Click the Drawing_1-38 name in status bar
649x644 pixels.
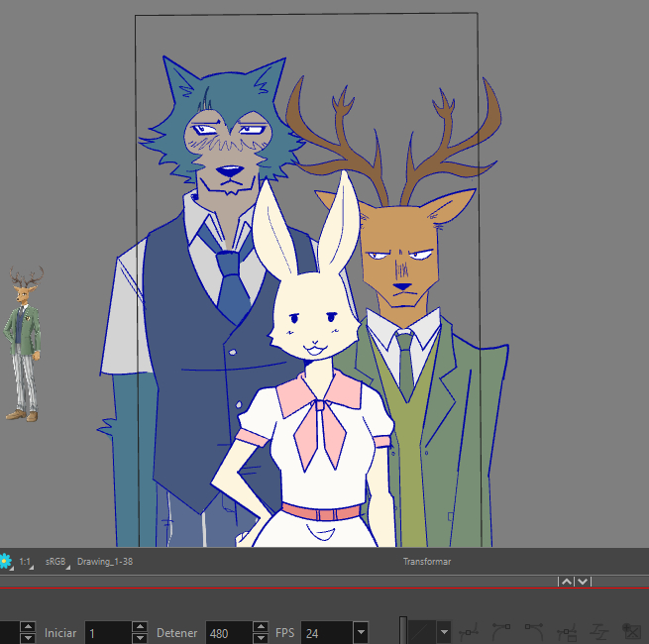[105, 562]
